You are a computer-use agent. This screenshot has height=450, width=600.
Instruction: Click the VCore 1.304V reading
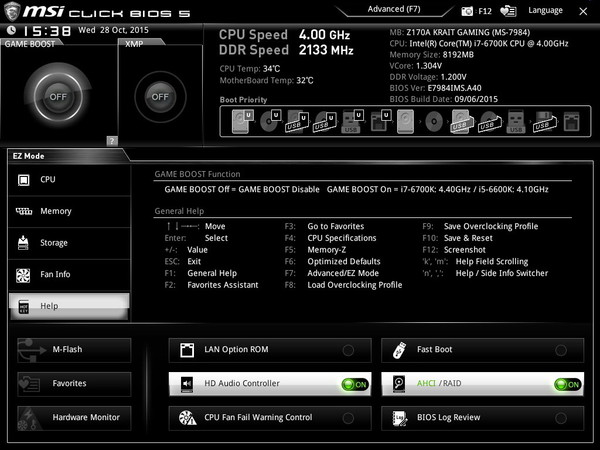pos(416,66)
